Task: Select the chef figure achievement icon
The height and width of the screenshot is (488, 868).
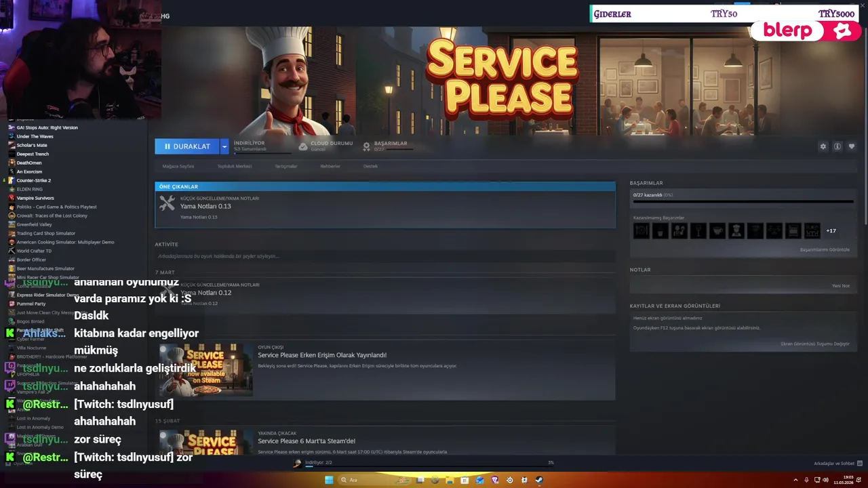Action: click(736, 230)
